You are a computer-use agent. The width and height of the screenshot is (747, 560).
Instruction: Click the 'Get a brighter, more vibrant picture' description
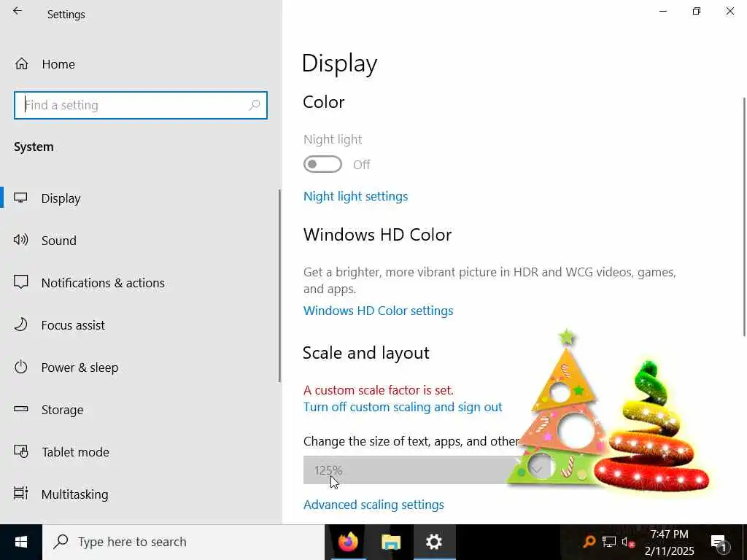click(x=489, y=281)
